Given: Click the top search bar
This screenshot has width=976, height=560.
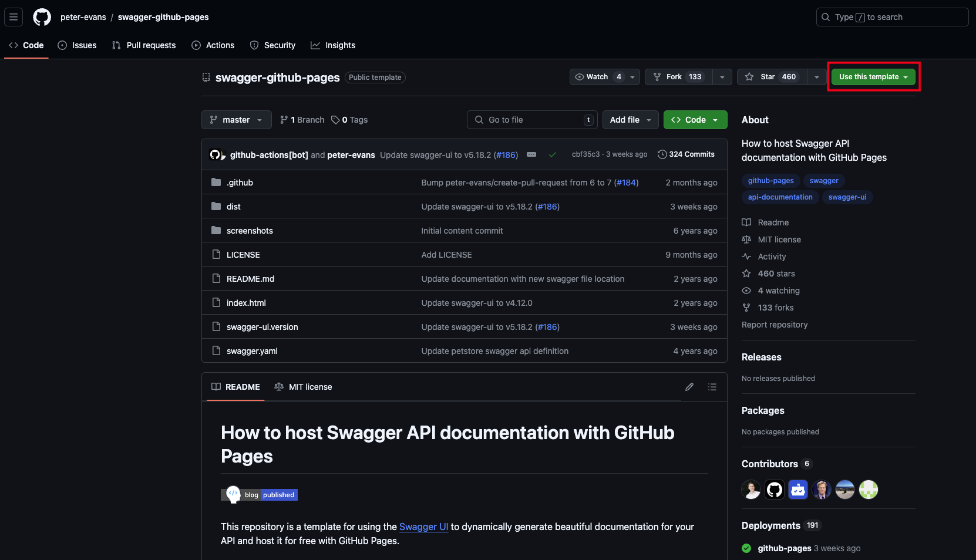Looking at the screenshot, I should (892, 17).
